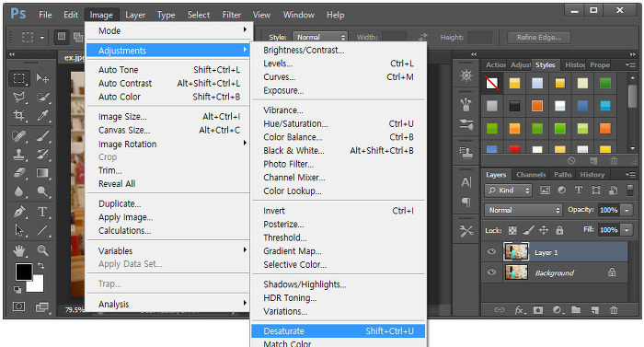Pick the black foreground color swatch
The image size is (644, 347).
coord(23,271)
